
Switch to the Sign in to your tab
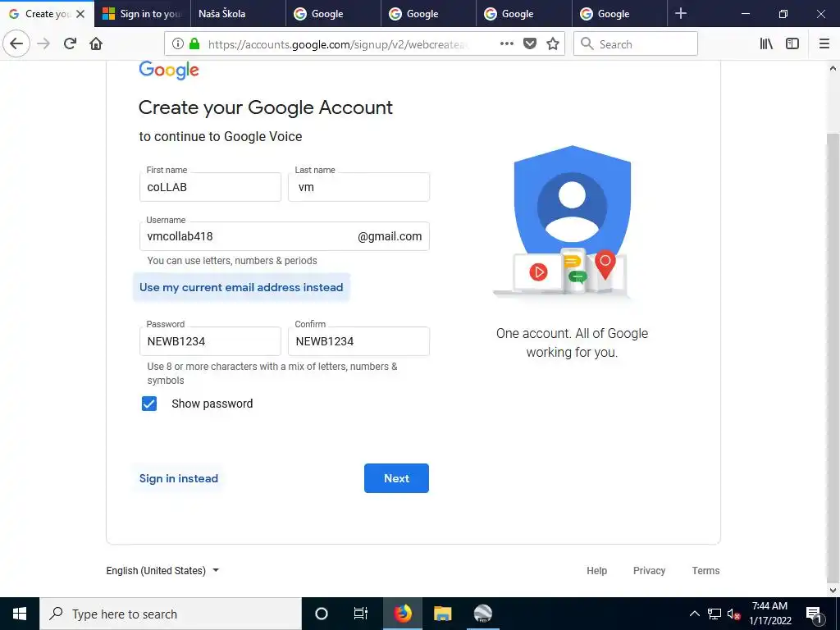tap(143, 14)
